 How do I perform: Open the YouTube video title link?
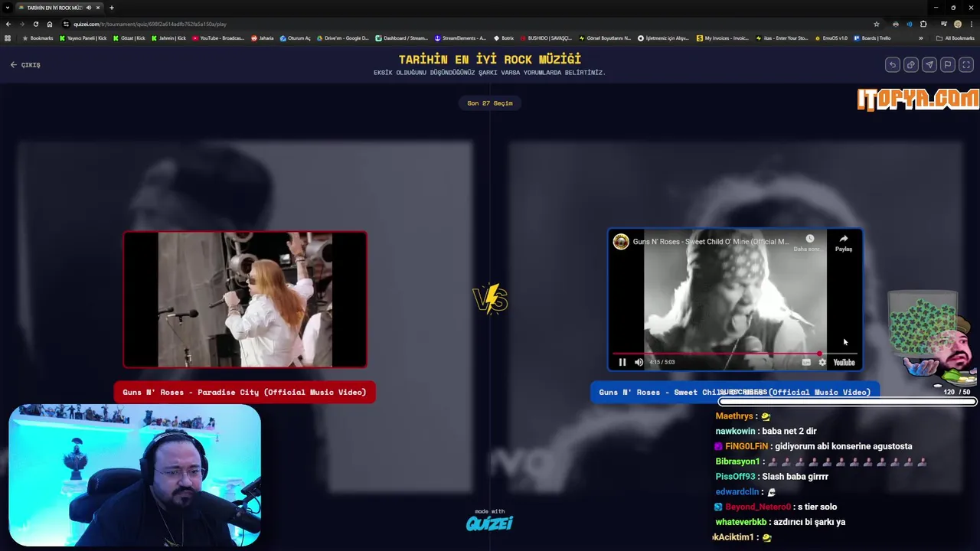[710, 242]
